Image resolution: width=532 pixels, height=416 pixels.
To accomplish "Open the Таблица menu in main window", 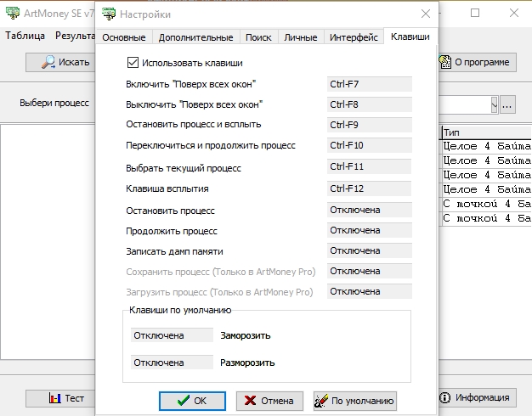I will (25, 36).
